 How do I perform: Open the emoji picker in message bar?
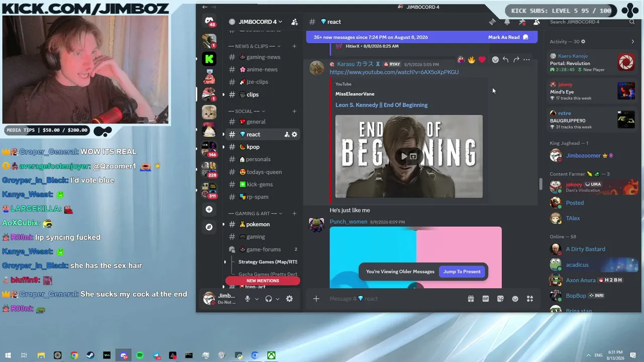coord(515,299)
